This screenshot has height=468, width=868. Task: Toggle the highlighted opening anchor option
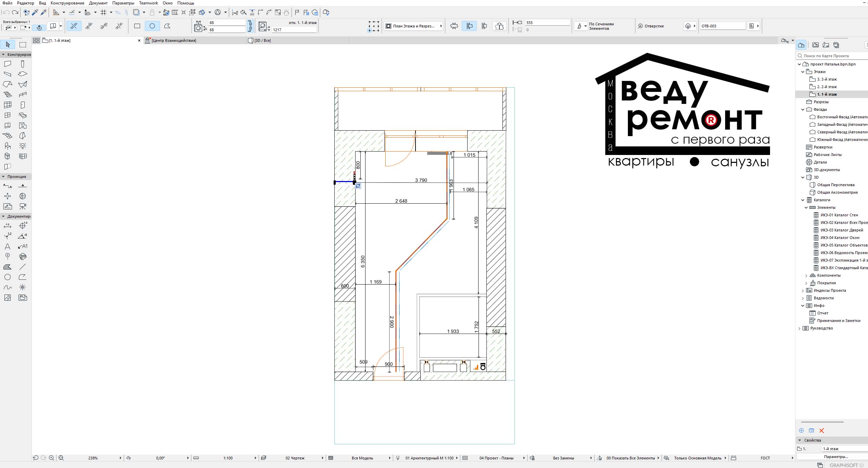(x=469, y=26)
